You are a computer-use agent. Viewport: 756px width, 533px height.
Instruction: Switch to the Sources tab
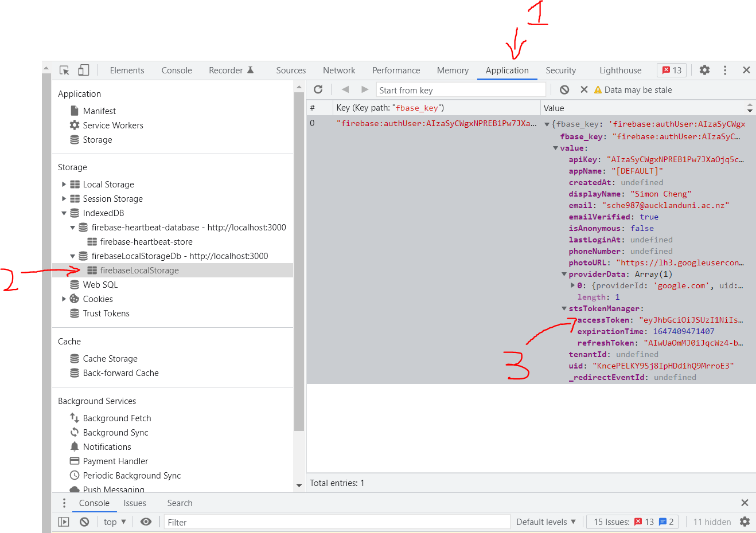pyautogui.click(x=291, y=70)
